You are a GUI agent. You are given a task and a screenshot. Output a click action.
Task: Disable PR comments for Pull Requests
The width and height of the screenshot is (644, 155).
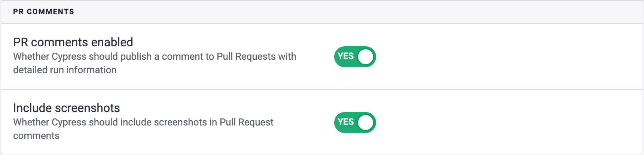tap(355, 57)
